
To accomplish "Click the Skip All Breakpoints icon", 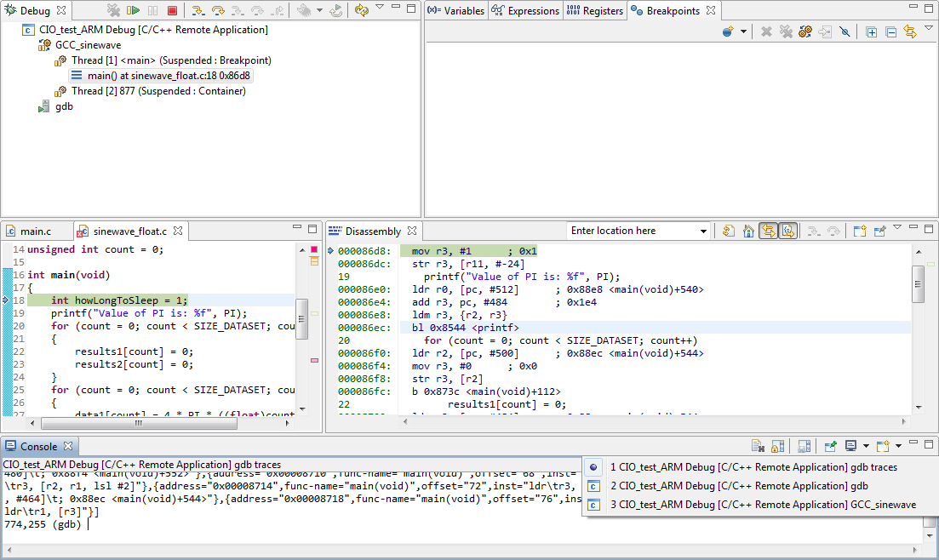I will (x=845, y=31).
